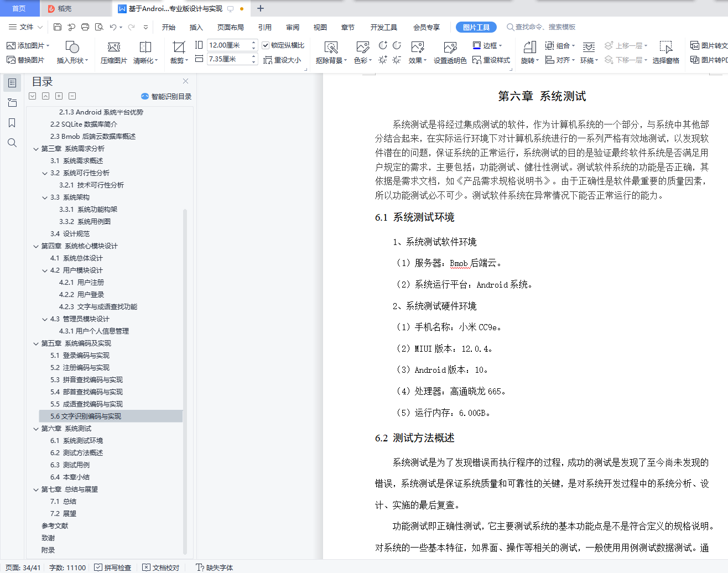Image resolution: width=728 pixels, height=573 pixels.
Task: Collapse 第五章 系统编码及实现 node
Action: click(x=36, y=343)
